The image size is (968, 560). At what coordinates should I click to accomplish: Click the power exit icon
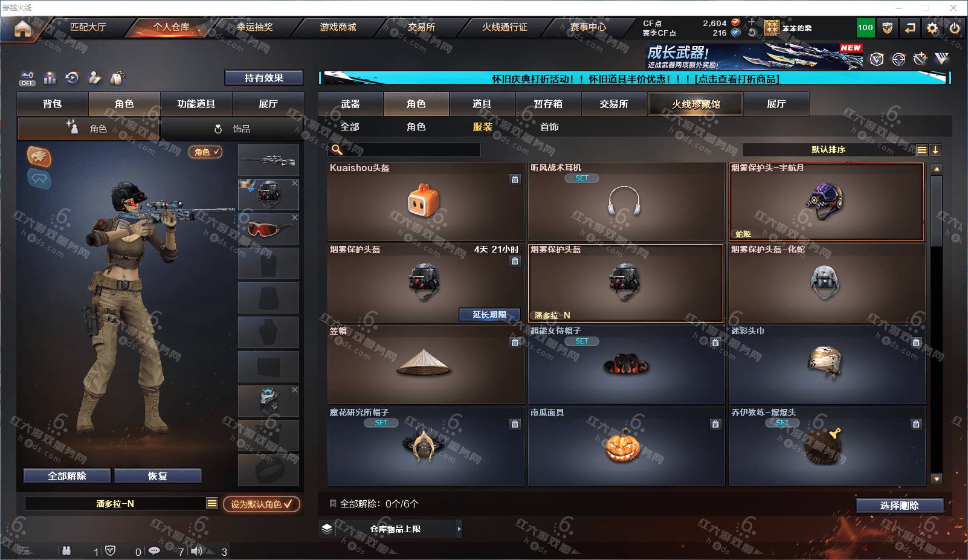pyautogui.click(x=955, y=28)
